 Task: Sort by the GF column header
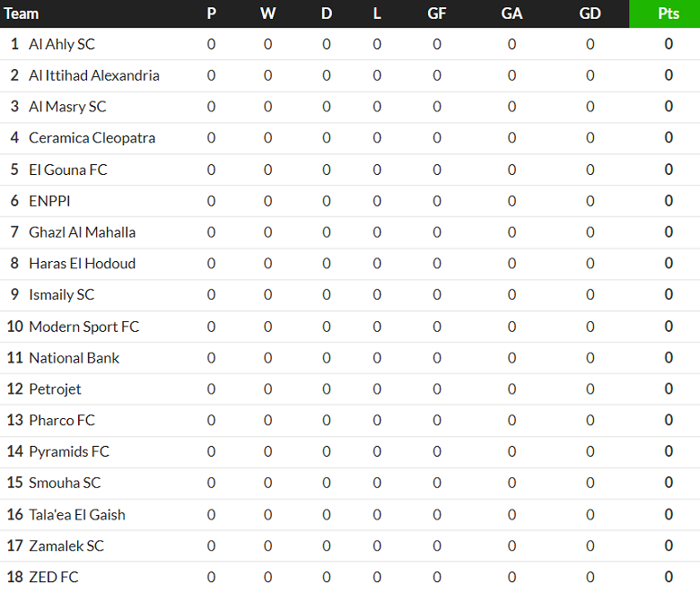click(437, 13)
